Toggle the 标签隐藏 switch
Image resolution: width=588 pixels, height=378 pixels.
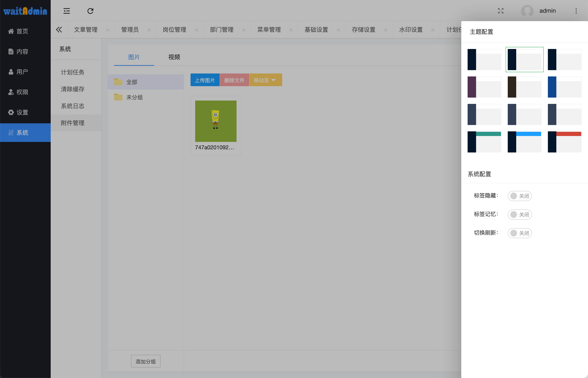pos(520,196)
